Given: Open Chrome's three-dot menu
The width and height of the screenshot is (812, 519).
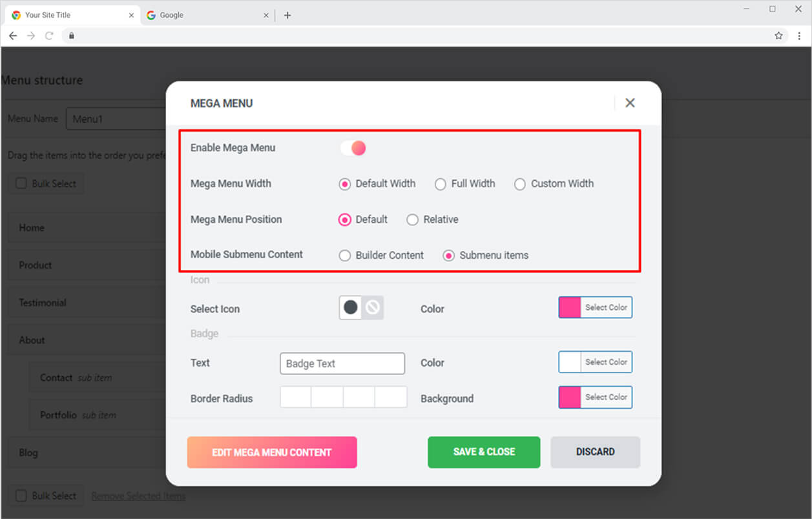Looking at the screenshot, I should point(799,36).
